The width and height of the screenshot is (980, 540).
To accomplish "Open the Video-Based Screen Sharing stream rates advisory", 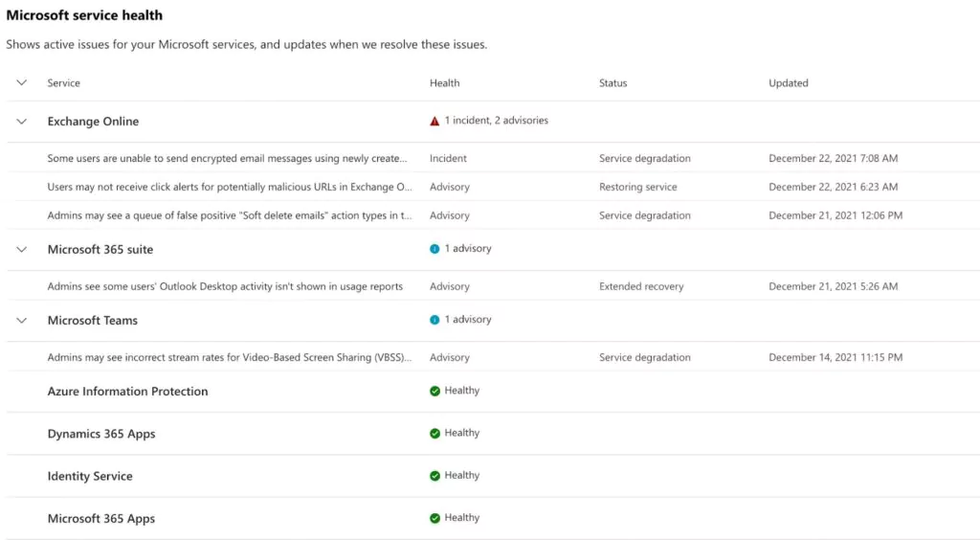I will tap(230, 357).
